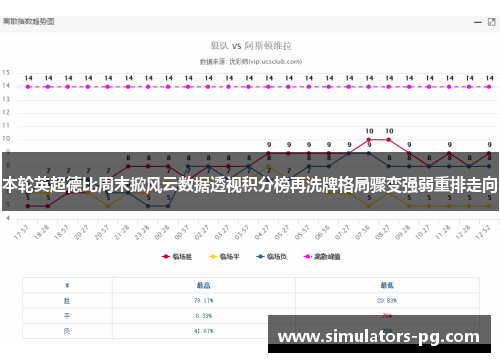The height and width of the screenshot is (362, 500).
Task: Click the 最低 column header in table
Action: 387,285
